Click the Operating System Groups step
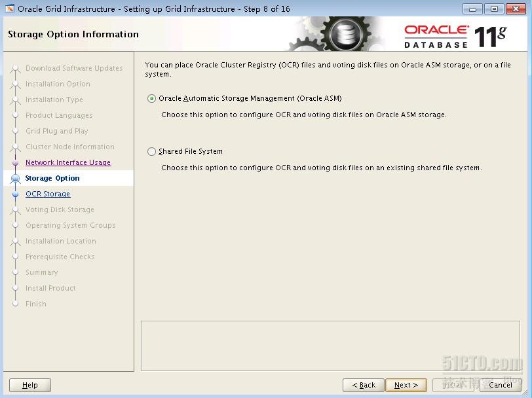Viewport: 532px width, 398px height. click(x=71, y=225)
